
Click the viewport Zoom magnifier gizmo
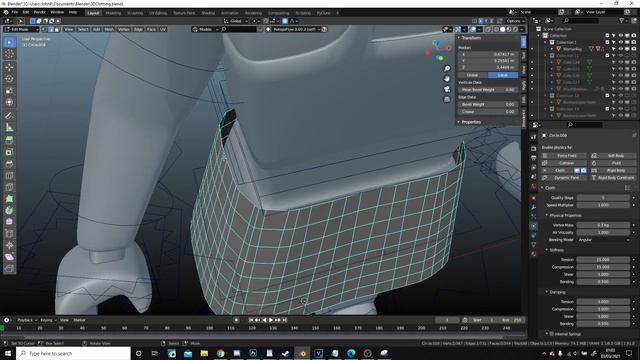tap(447, 68)
